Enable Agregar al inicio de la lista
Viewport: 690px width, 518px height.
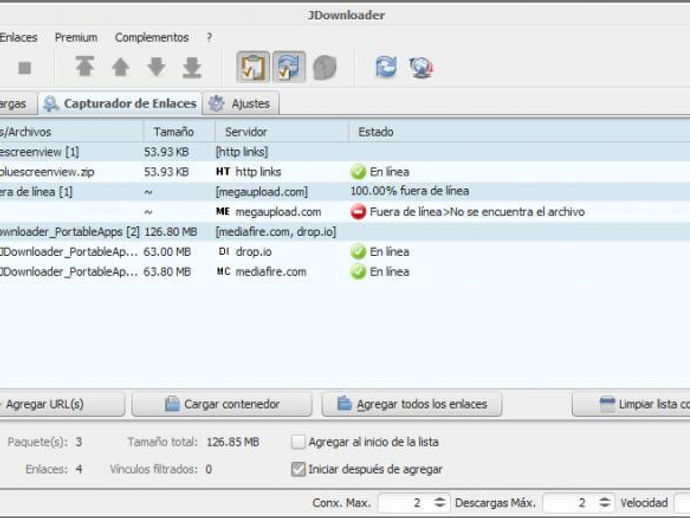click(x=298, y=441)
